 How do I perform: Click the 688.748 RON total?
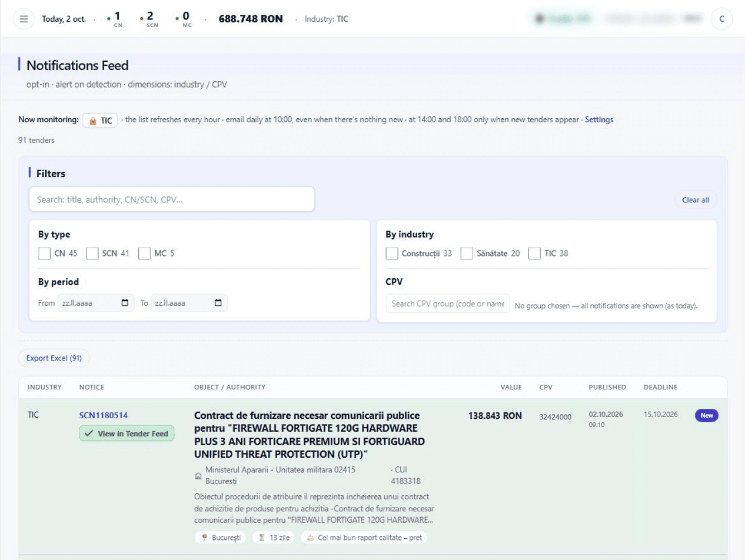251,19
